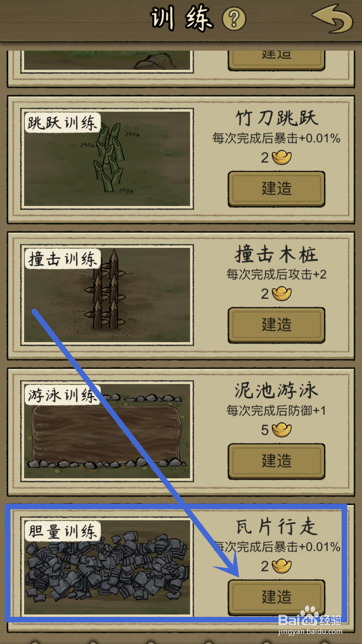Click the 撞击木桩 title text
Screen dimensions: 362x644
(276, 254)
